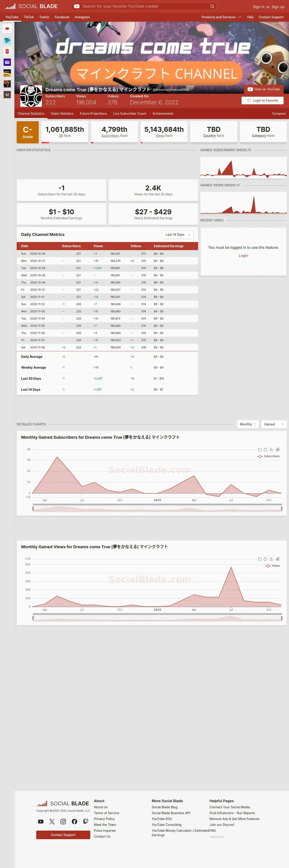This screenshot has width=289, height=868.
Task: Click the Gained Views weekly mini chart
Action: point(243,203)
